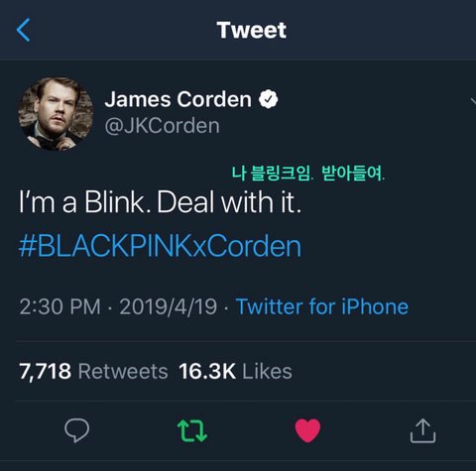This screenshot has width=476, height=471.
Task: Click the James Corden display name
Action: [178, 99]
